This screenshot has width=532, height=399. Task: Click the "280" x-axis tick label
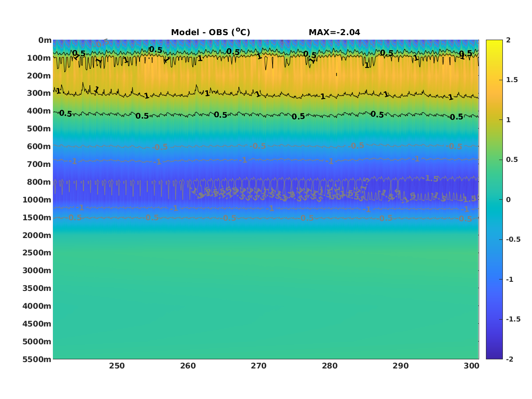pyautogui.click(x=330, y=366)
